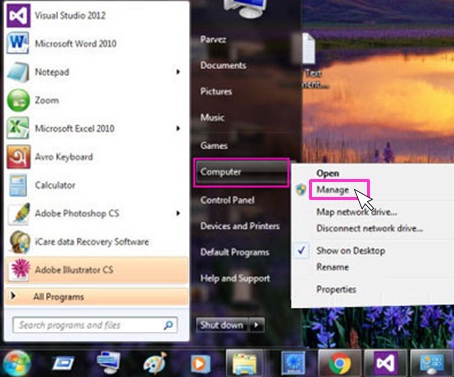
Task: Open Google Chrome from taskbar
Action: point(339,363)
